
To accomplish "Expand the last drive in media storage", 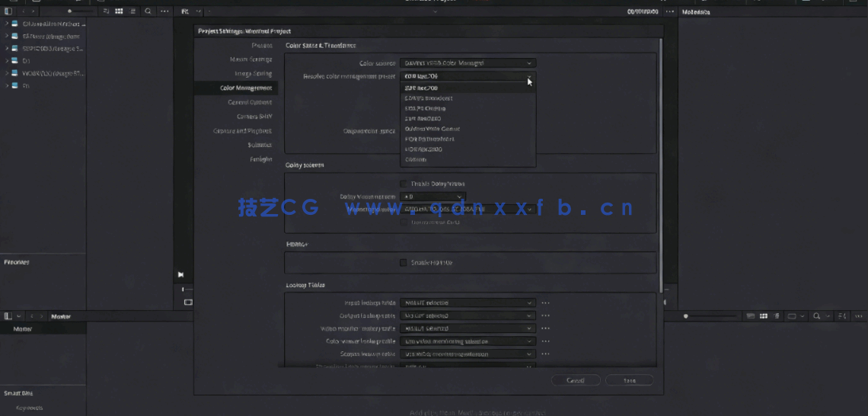I will (7, 86).
